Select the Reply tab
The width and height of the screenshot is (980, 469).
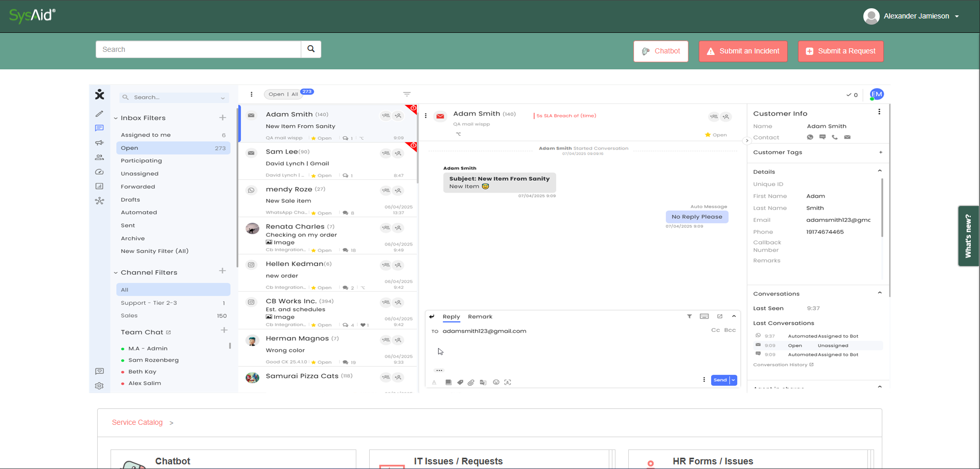(x=451, y=317)
